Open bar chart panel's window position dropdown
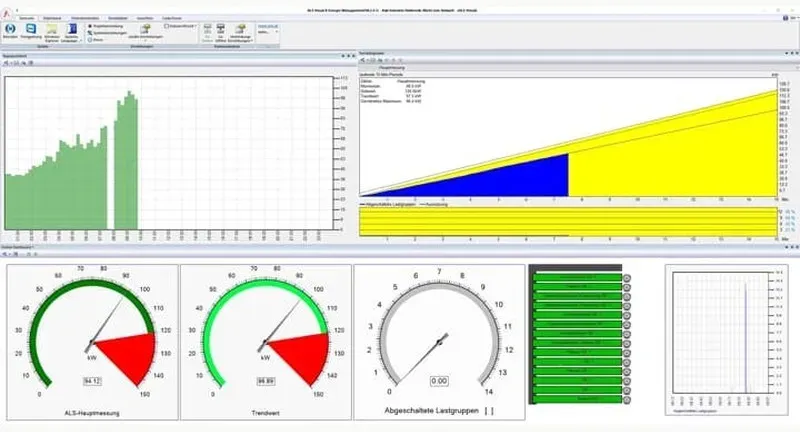This screenshot has width=800, height=432. pyautogui.click(x=343, y=56)
